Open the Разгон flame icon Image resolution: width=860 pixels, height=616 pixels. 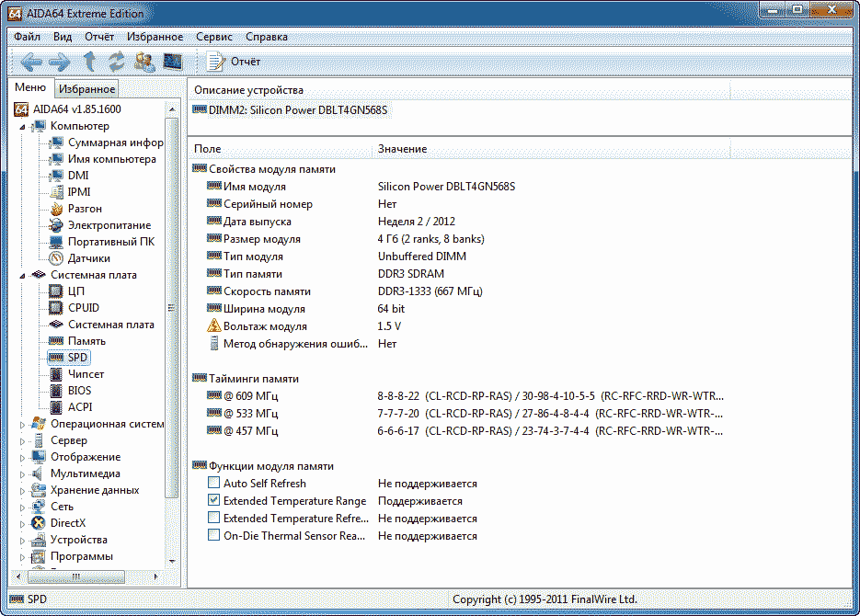click(56, 209)
